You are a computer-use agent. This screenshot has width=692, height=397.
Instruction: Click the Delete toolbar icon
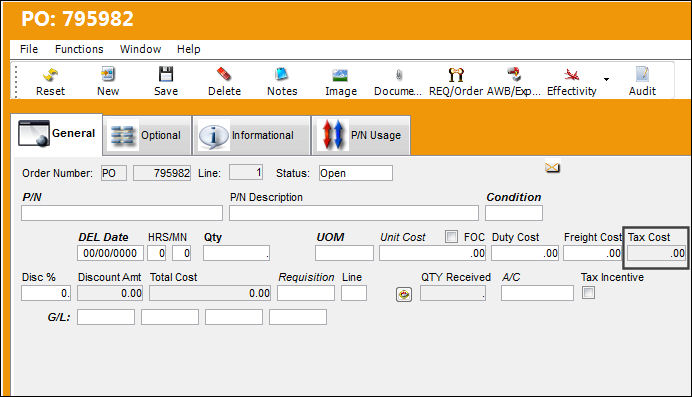point(224,74)
